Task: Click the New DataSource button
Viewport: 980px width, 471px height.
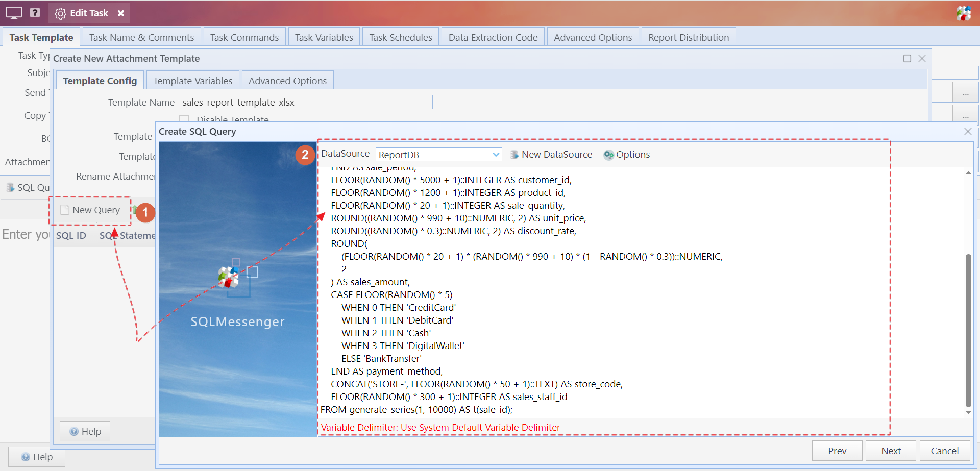Action: pos(551,155)
